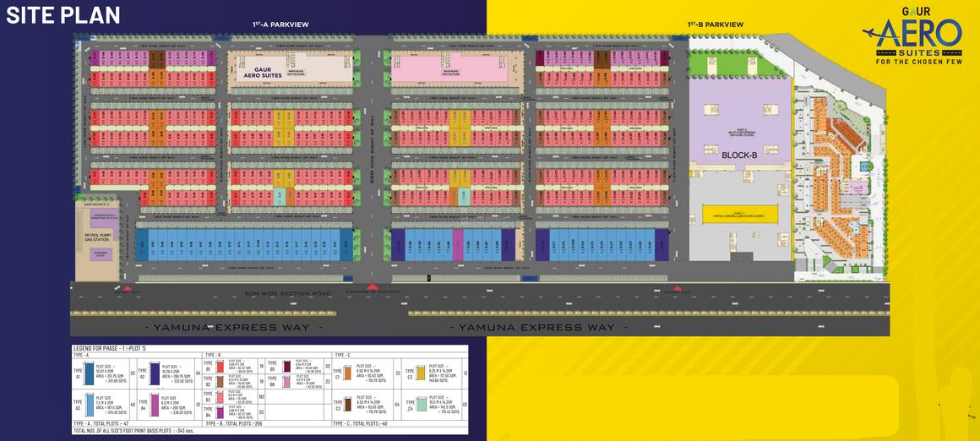980x441 pixels.
Task: Select the Type B4 purple legend swatch
Action: (220, 412)
